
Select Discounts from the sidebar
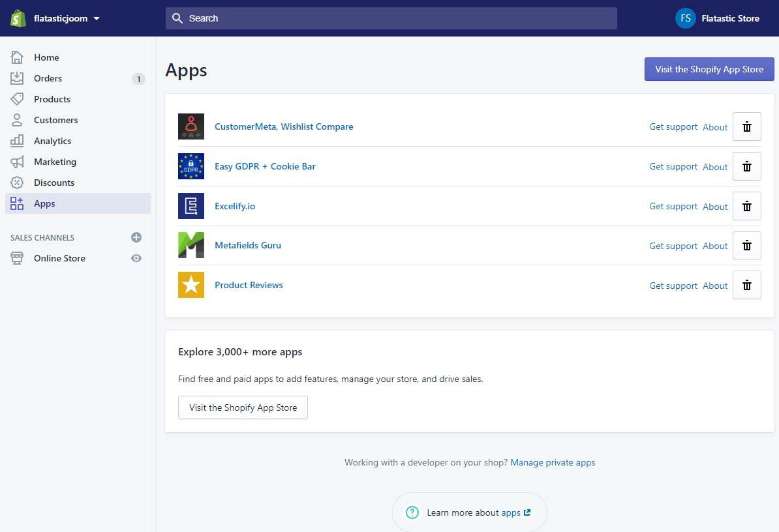(53, 183)
